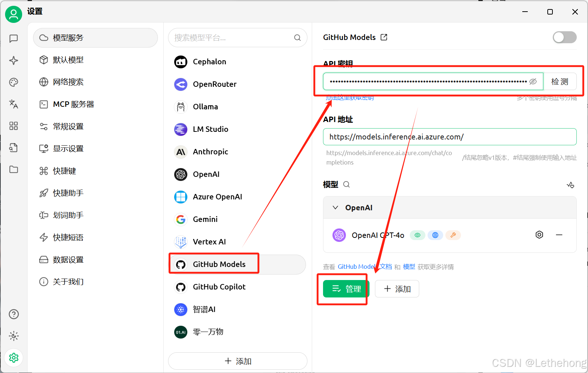Open 快捷键 settings menu
Viewport: 588px width, 373px height.
pyautogui.click(x=95, y=171)
